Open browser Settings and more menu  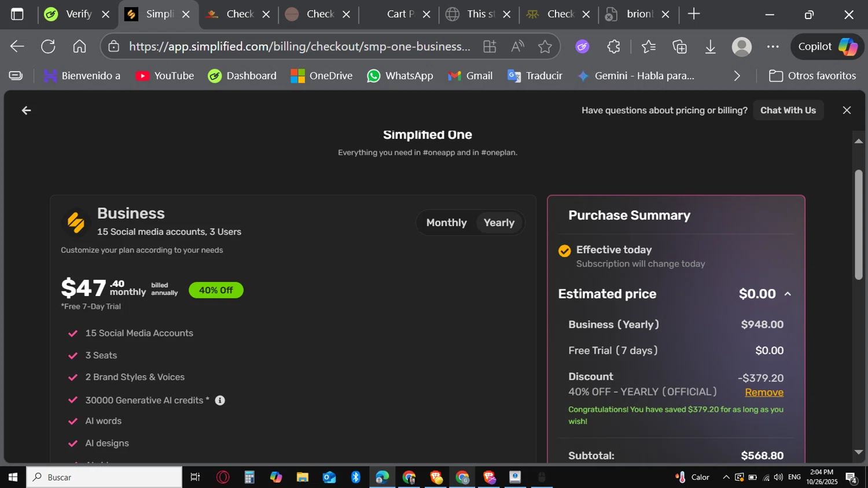tap(773, 47)
